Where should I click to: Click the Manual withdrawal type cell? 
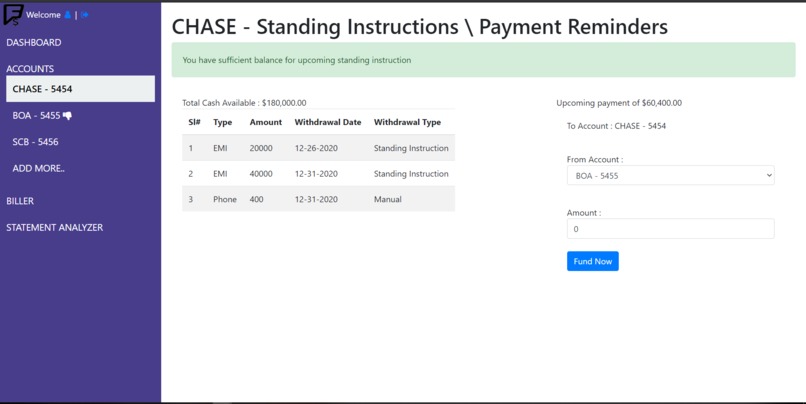388,199
